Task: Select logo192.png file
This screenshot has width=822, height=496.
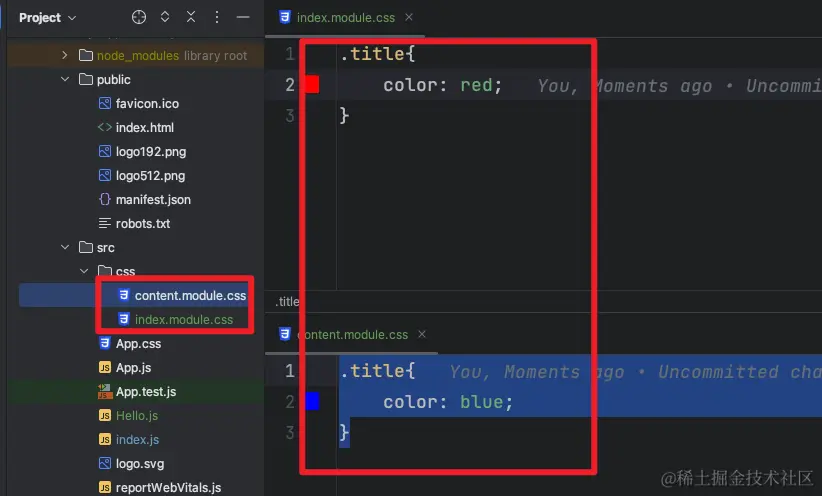Action: (x=151, y=152)
